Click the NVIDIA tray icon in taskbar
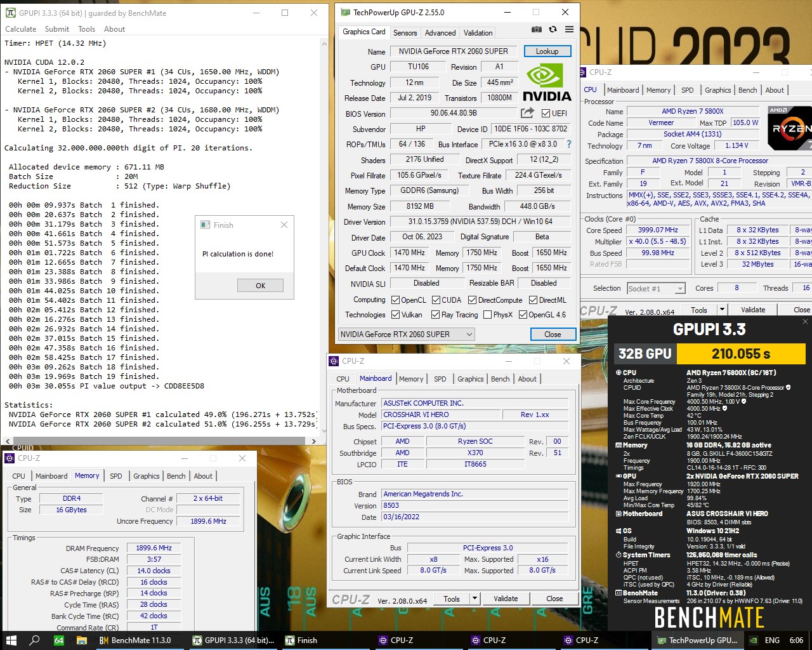 (753, 640)
